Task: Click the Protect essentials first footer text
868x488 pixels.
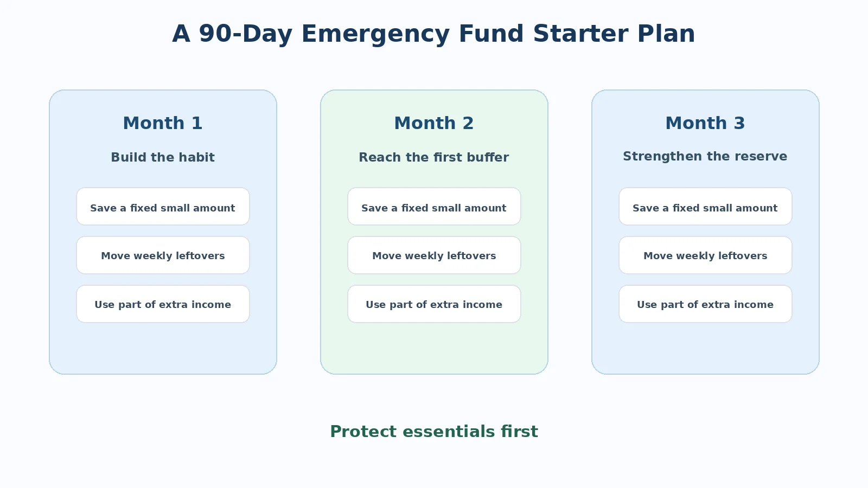Action: [434, 432]
